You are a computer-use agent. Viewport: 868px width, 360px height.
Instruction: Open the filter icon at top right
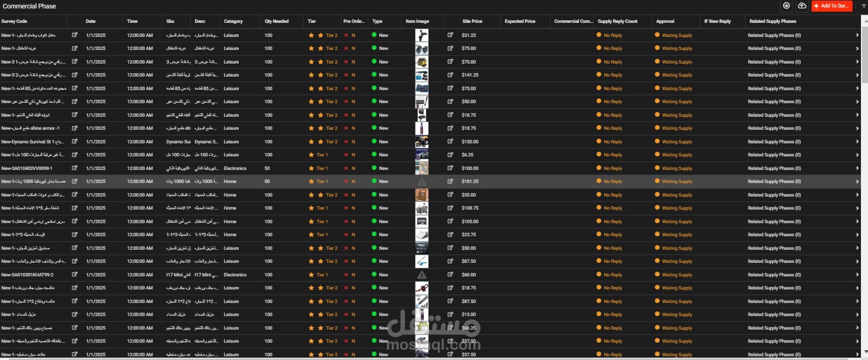[x=864, y=6]
